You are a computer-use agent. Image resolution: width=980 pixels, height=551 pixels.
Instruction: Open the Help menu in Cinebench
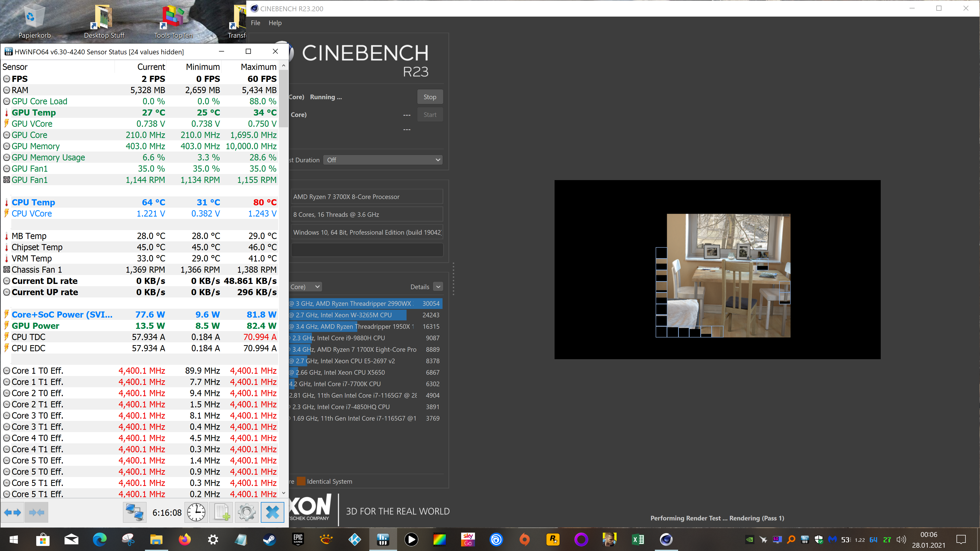tap(275, 23)
